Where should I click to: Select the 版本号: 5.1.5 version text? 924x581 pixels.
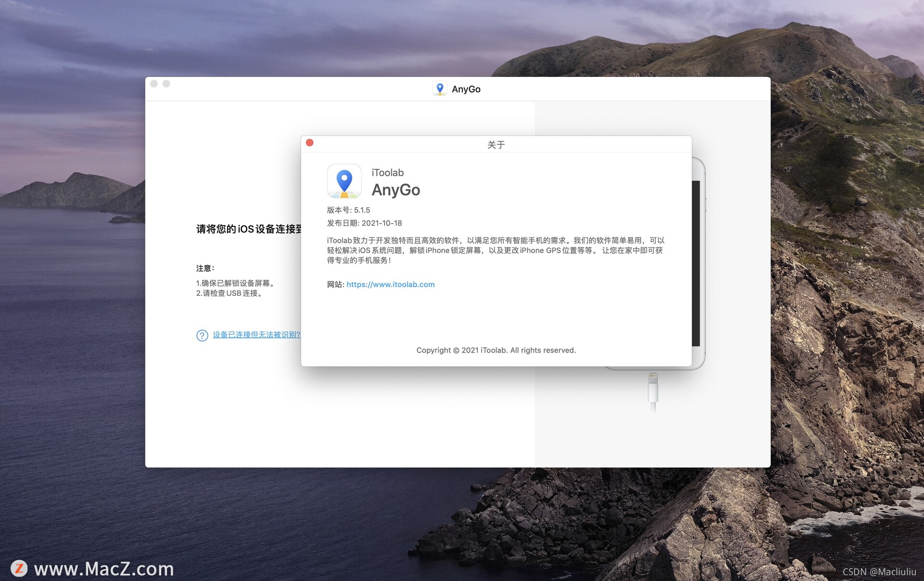348,210
